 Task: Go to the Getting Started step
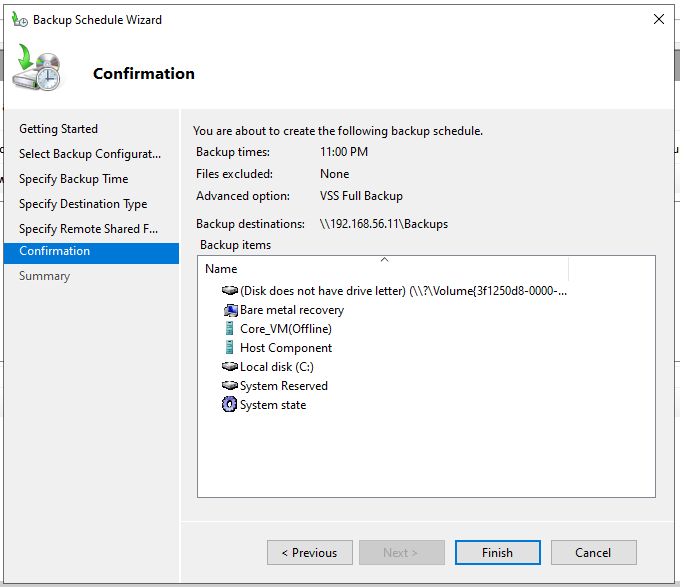click(59, 129)
